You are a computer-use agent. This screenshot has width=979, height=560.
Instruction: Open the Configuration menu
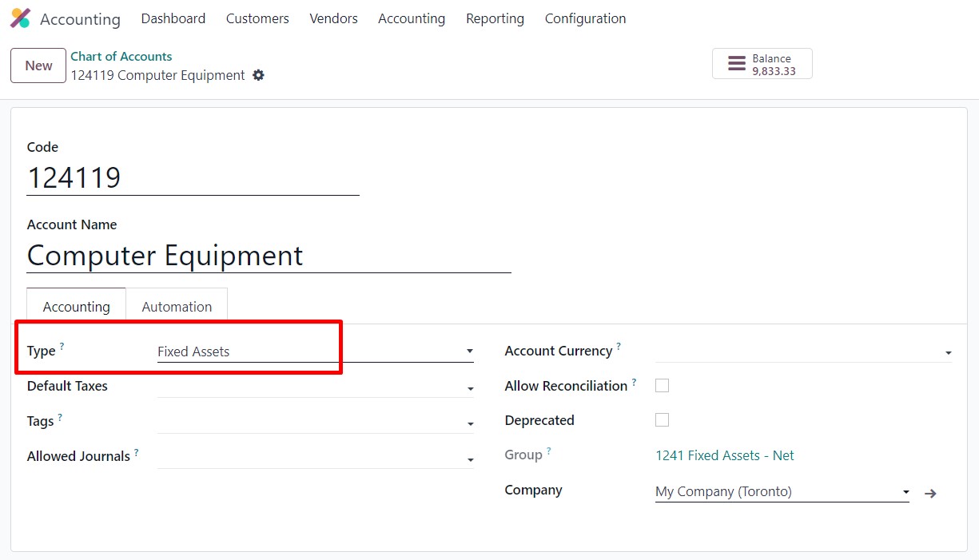tap(586, 18)
